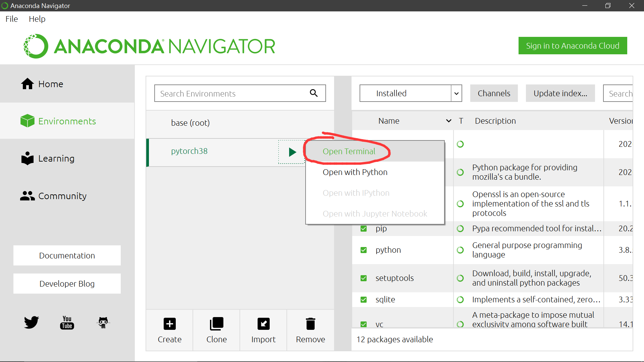Click the topmost green circle type icon
The height and width of the screenshot is (362, 644).
(460, 144)
